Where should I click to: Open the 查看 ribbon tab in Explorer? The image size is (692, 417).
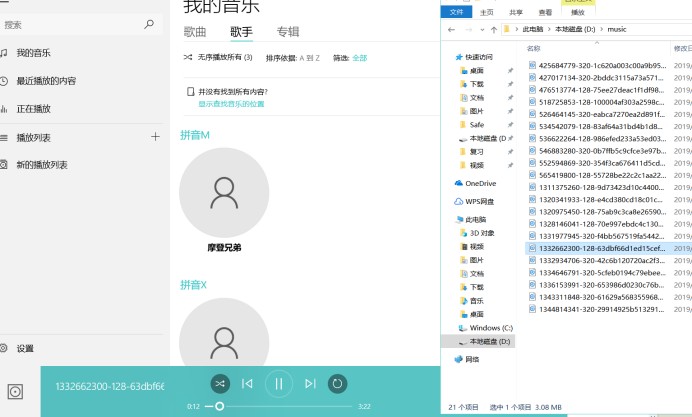click(x=545, y=12)
